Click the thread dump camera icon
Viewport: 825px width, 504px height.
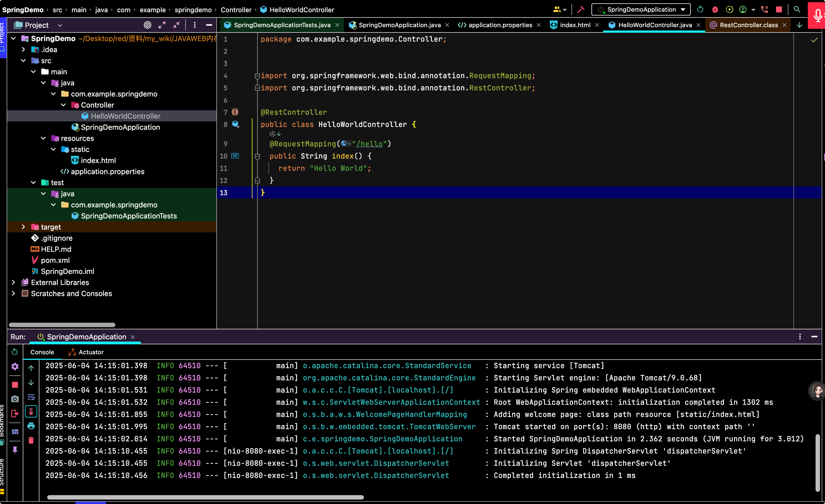[x=15, y=399]
